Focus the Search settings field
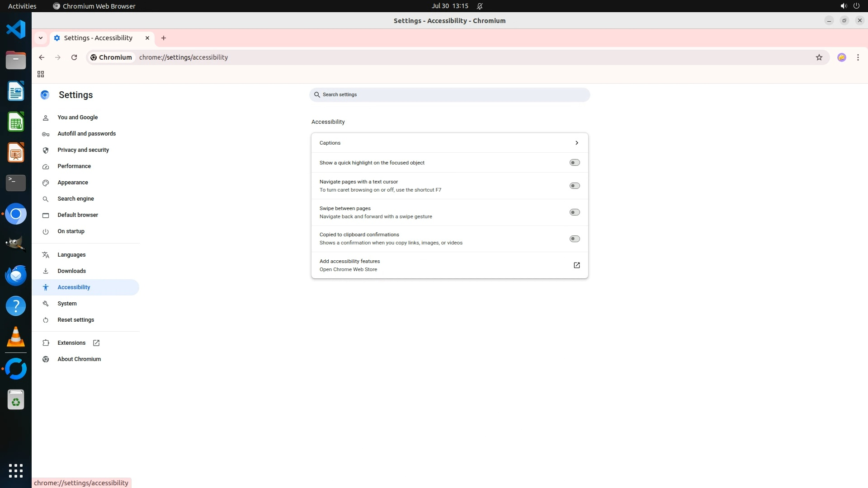The image size is (868, 488). pyautogui.click(x=449, y=95)
